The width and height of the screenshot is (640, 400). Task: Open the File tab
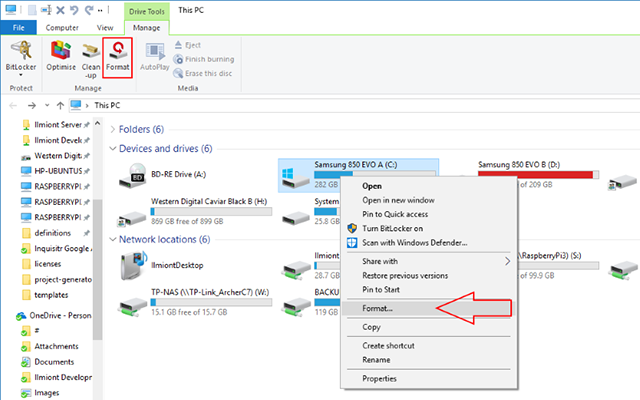[x=18, y=28]
